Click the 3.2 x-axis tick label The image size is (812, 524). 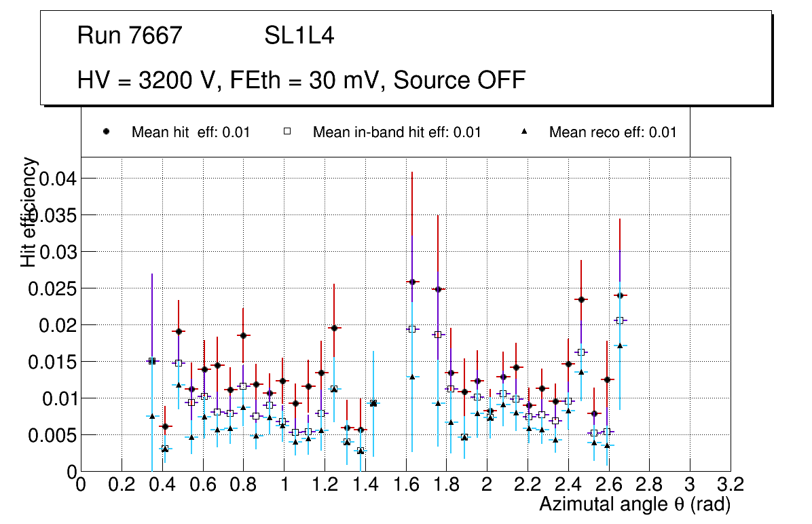point(730,485)
